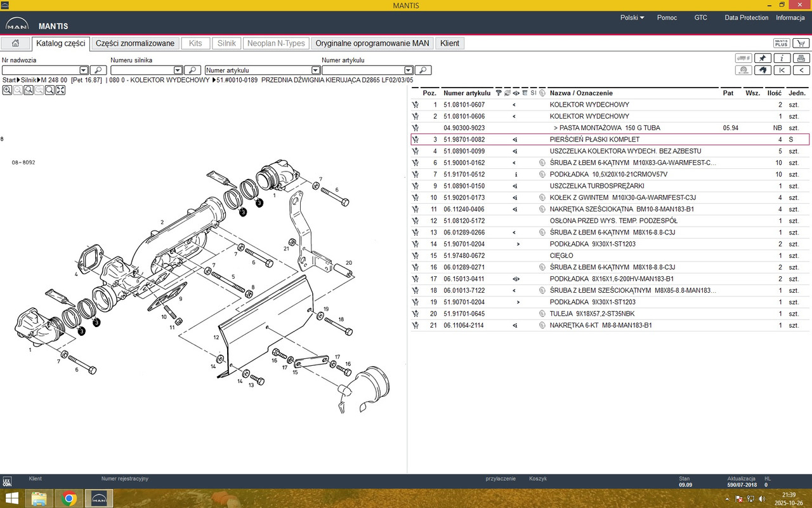Go to the home screen icon tab
812x508 pixels.
coord(15,43)
